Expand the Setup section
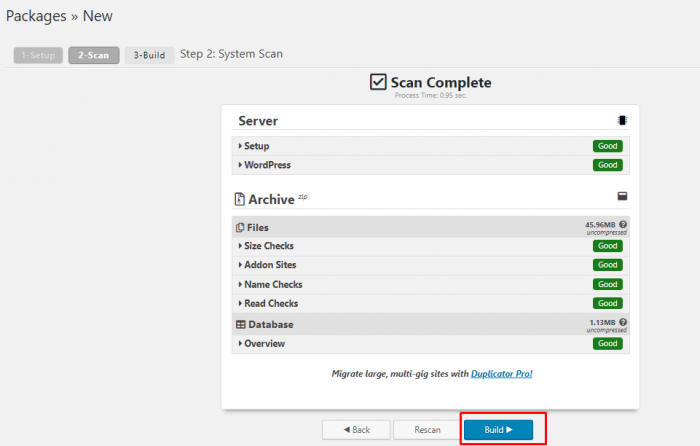700x446 pixels. 256,146
